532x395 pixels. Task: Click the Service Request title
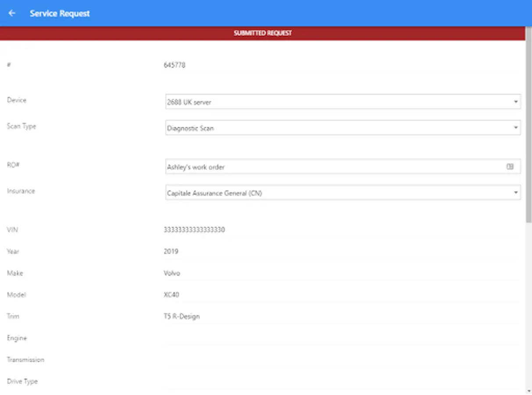[x=60, y=13]
